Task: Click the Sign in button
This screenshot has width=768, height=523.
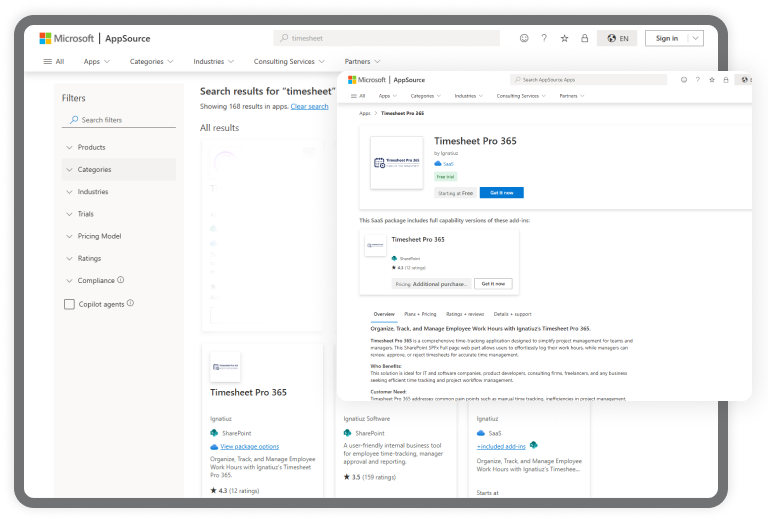Action: (x=667, y=38)
